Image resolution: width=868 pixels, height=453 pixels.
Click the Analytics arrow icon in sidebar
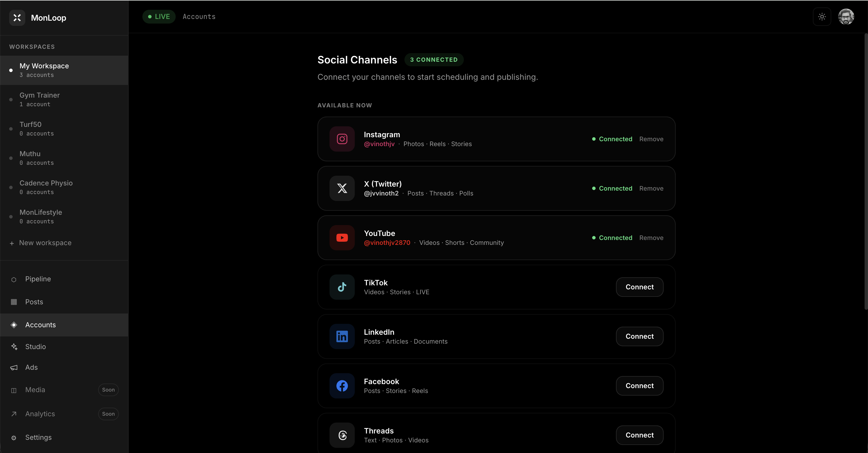14,414
